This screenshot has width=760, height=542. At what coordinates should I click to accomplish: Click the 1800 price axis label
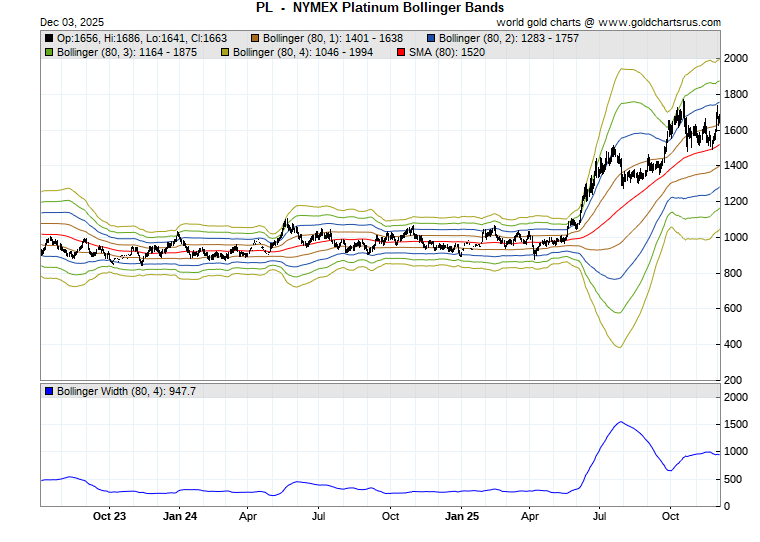point(737,95)
